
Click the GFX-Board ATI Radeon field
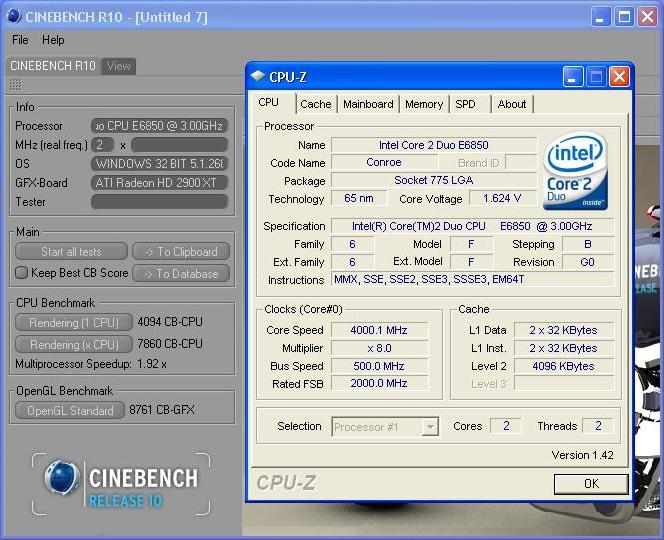[159, 183]
